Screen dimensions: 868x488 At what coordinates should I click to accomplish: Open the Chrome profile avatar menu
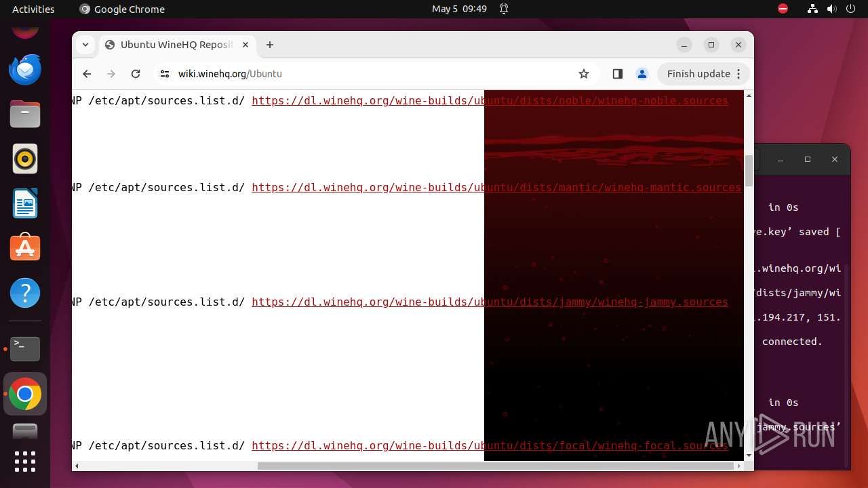pyautogui.click(x=642, y=74)
